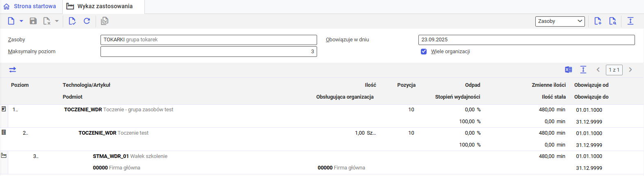The image size is (644, 176).
Task: Go to previous page in table pager
Action: coord(598,70)
